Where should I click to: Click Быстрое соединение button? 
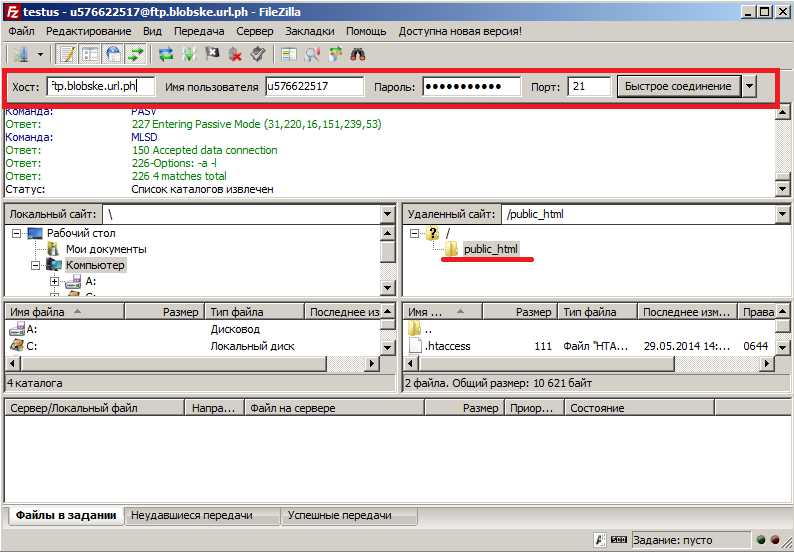coord(679,86)
